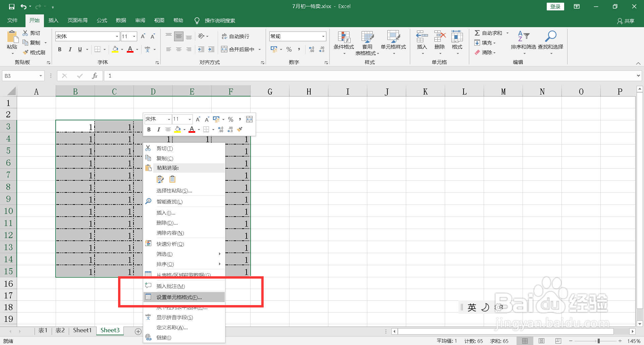The height and width of the screenshot is (345, 644).
Task: Open the font name dropdown in ribbon
Action: coord(117,36)
